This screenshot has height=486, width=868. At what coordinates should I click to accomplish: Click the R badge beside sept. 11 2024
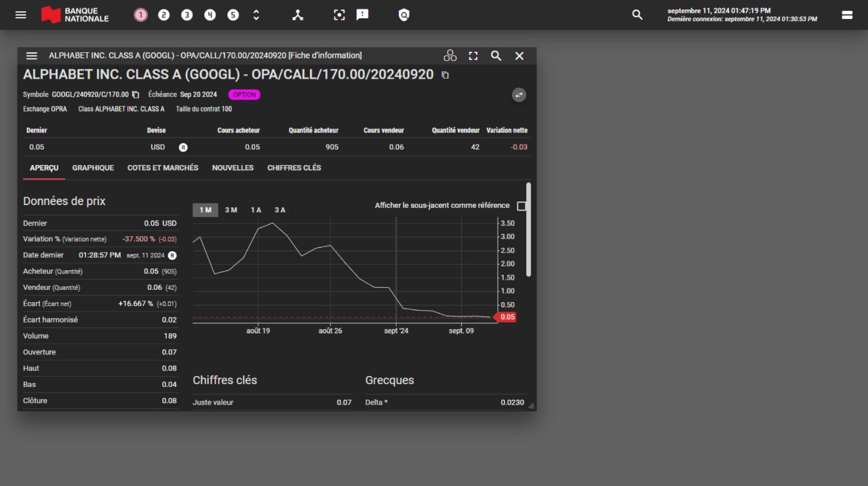[x=172, y=255]
